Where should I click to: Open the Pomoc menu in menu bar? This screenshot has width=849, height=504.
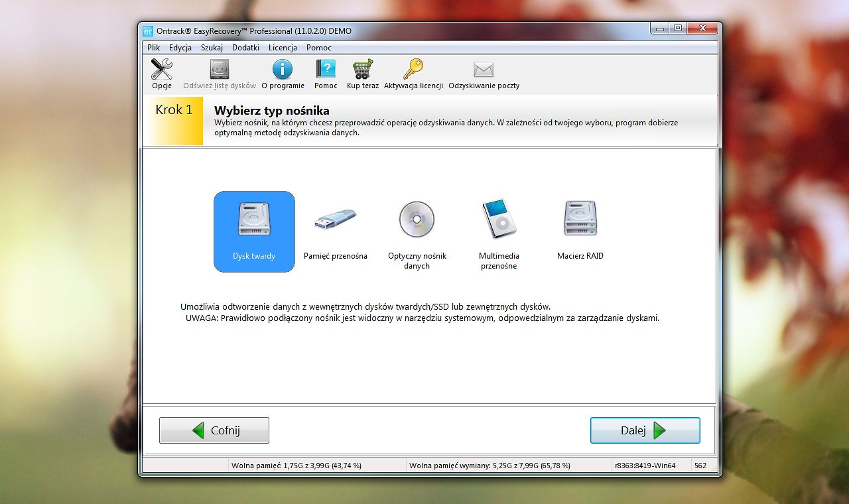coord(319,48)
